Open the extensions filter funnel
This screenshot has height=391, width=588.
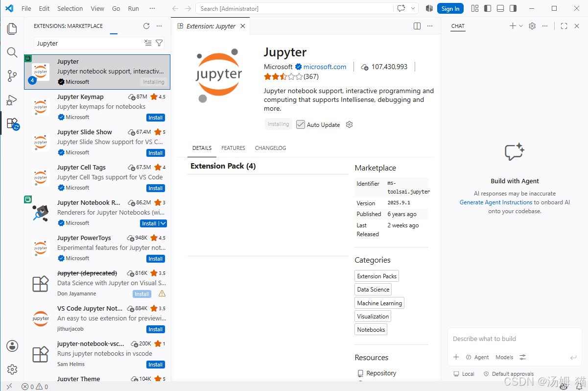tap(159, 43)
